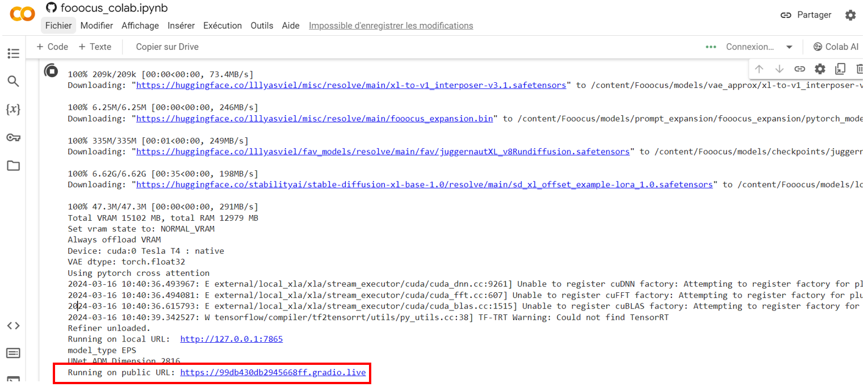This screenshot has height=387, width=868.
Task: Move cell up with arrow icon
Action: click(759, 69)
